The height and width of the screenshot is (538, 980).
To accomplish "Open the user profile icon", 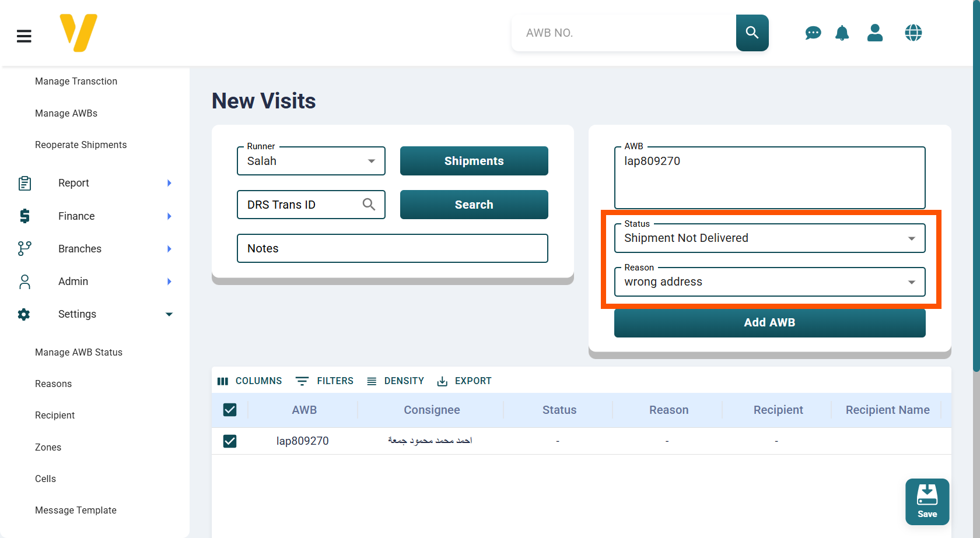I will click(x=874, y=33).
